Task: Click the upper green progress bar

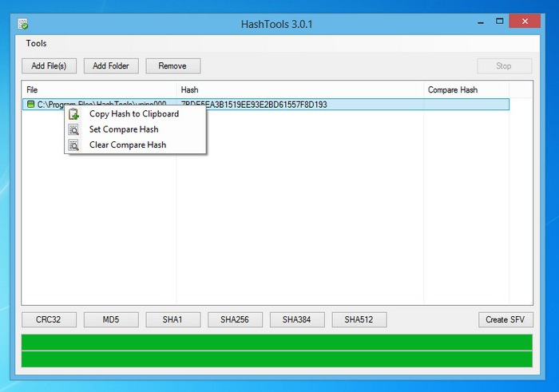Action: 277,343
